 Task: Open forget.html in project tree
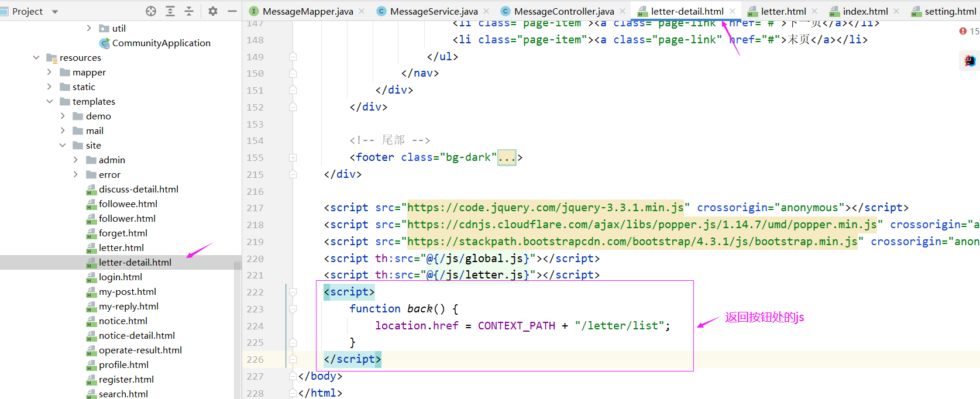[123, 233]
